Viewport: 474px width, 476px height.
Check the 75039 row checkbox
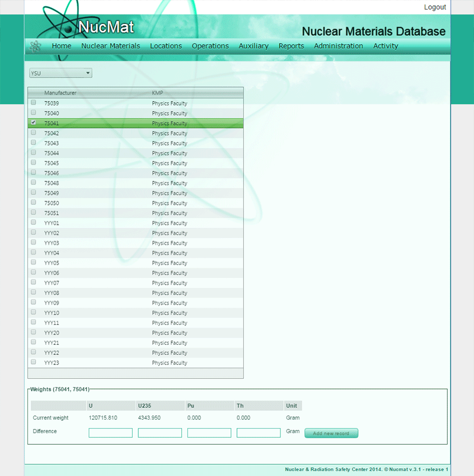(x=33, y=103)
